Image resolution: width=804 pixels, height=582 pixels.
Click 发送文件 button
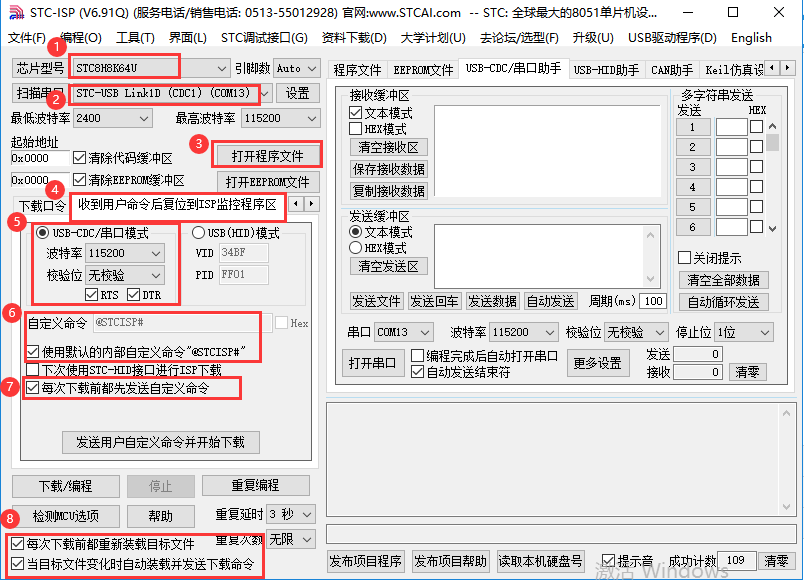[x=376, y=301]
